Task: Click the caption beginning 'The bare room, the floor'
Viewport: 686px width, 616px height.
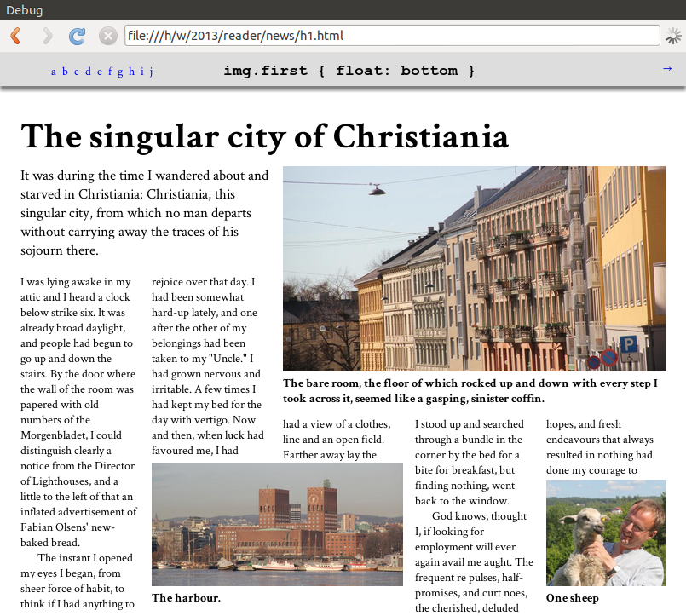Action: (470, 391)
